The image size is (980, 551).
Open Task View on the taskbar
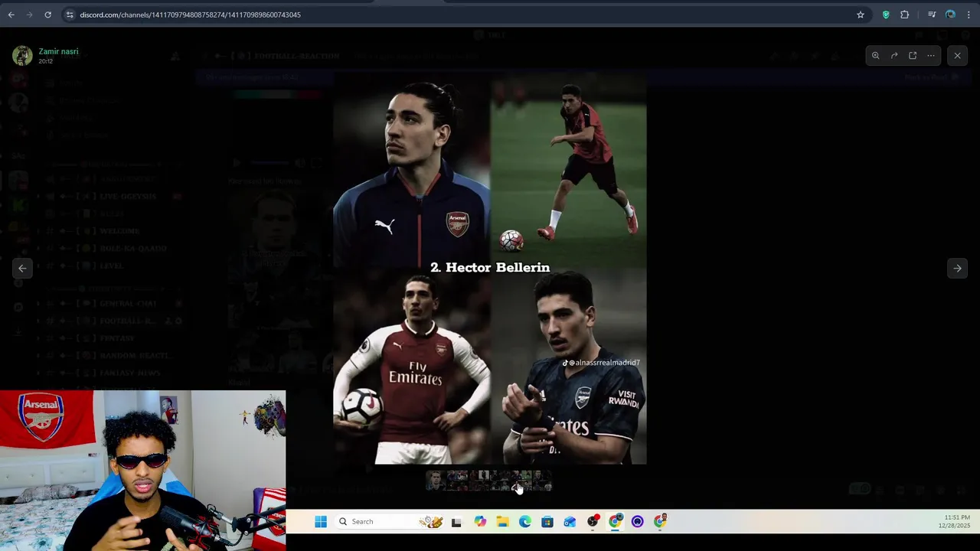pos(456,522)
